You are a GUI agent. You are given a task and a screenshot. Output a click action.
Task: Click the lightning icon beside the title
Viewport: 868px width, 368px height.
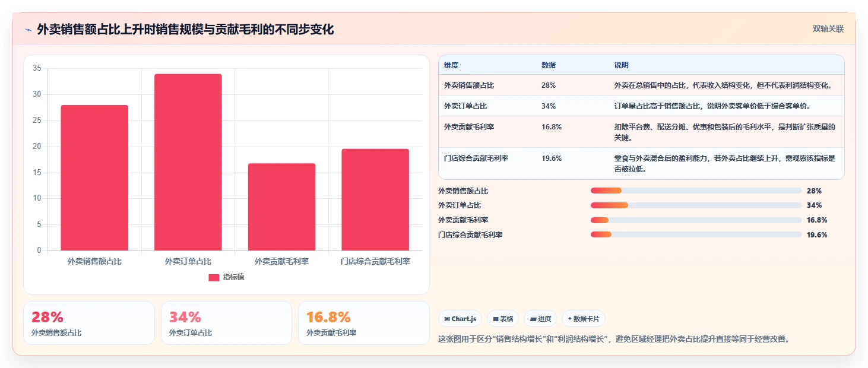[x=28, y=30]
